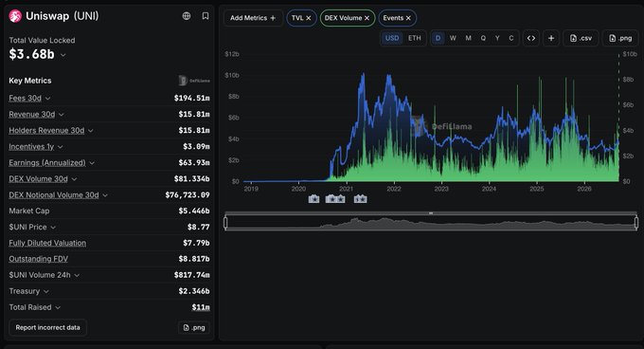Screen dimensions: 644x349
Task: Remove the Events metric chip
Action: tap(408, 18)
